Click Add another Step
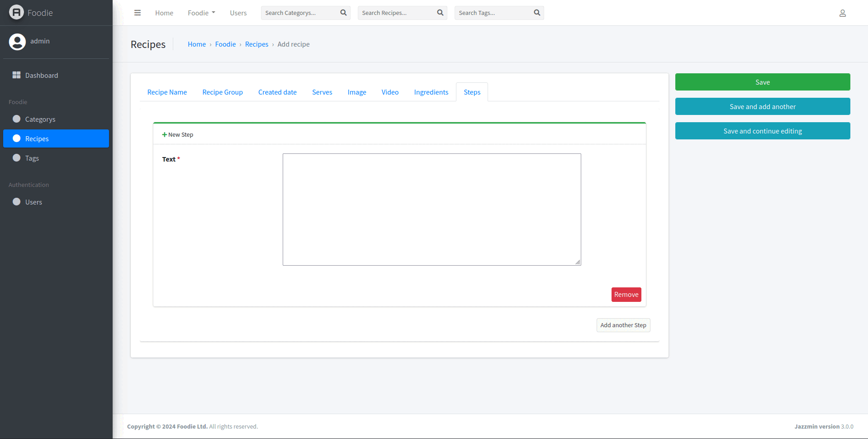Screen dimensions: 868x439 pyautogui.click(x=623, y=325)
